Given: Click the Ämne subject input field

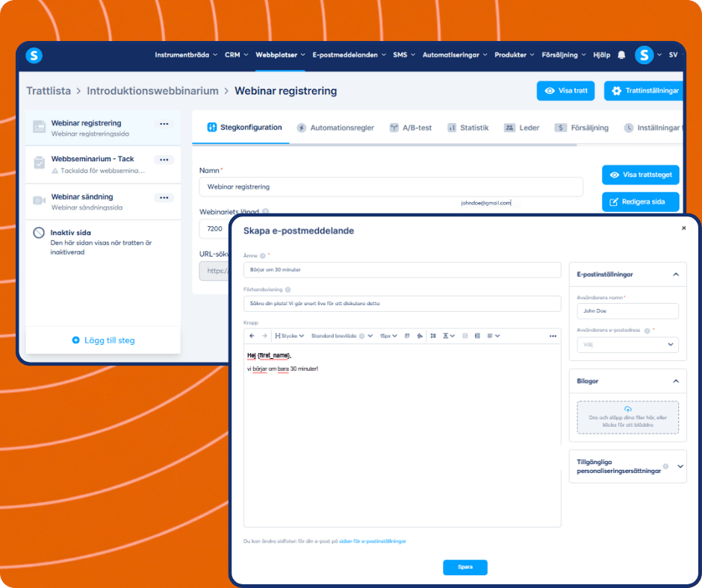Looking at the screenshot, I should (402, 270).
